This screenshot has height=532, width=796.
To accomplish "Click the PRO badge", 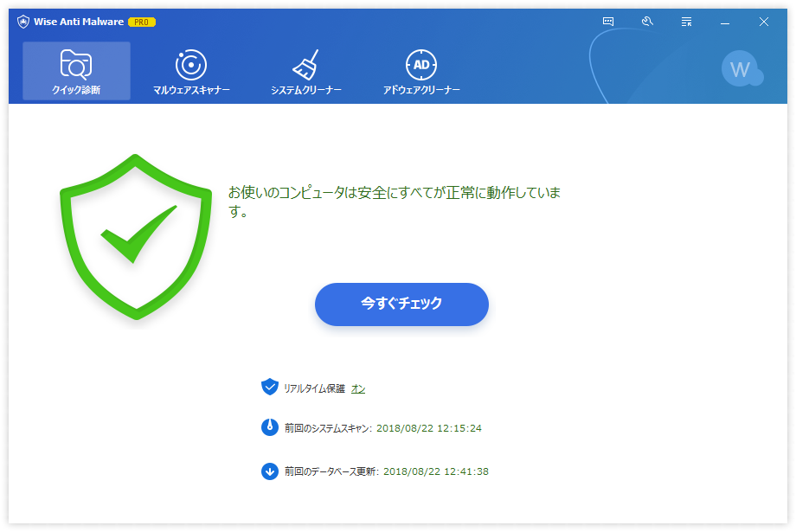I will [x=142, y=22].
